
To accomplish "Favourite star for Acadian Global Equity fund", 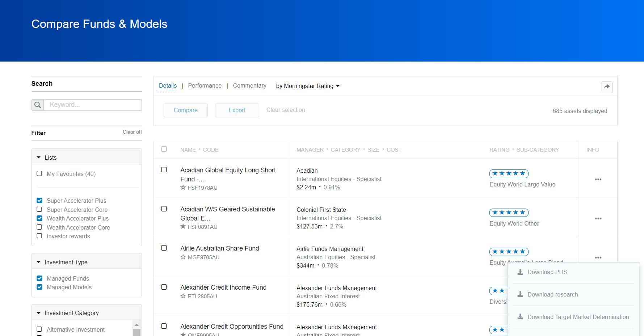I will (183, 188).
